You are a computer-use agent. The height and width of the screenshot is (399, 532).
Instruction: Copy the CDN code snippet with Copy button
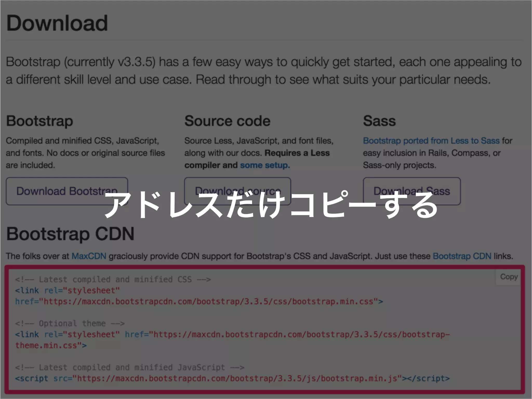tap(509, 277)
